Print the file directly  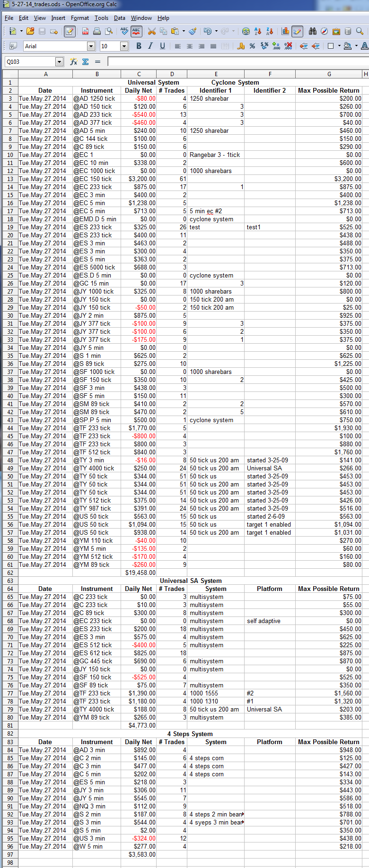pyautogui.click(x=97, y=31)
